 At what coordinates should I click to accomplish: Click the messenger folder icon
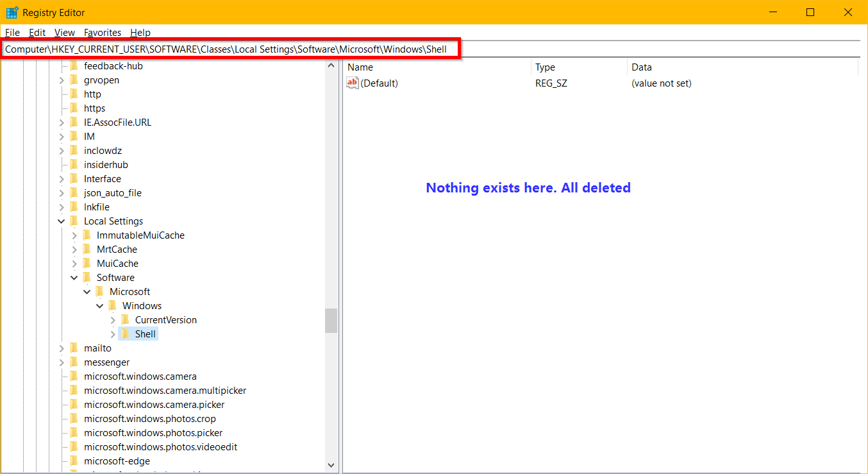coord(74,362)
